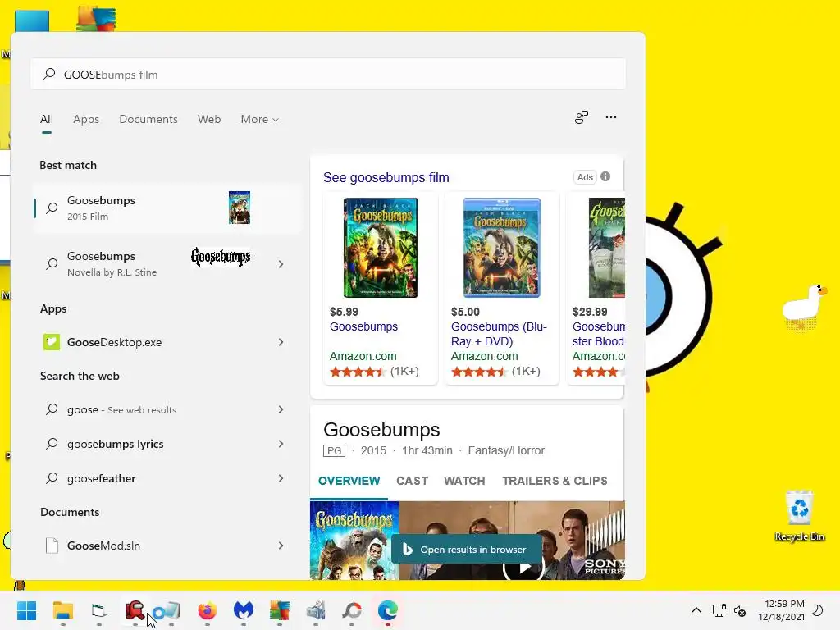
Task: Open Microsoft Edge from the taskbar
Action: (388, 610)
